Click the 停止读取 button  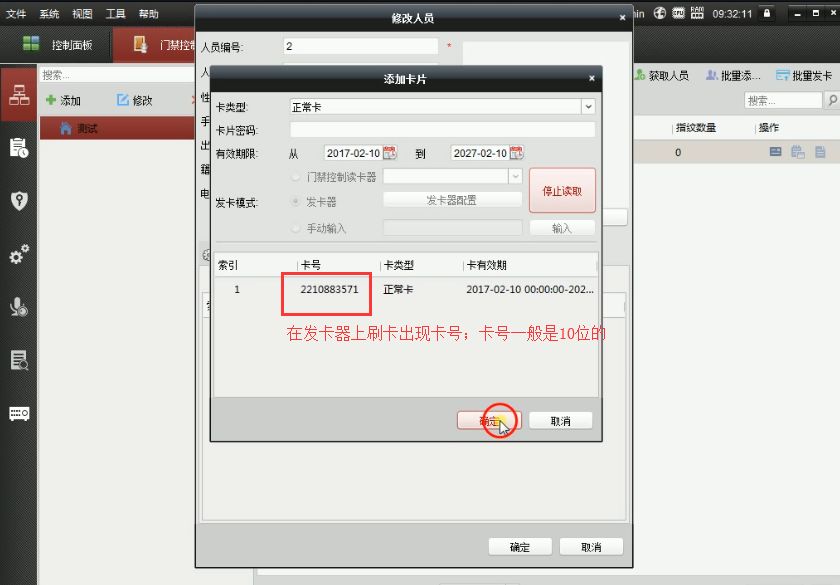[562, 190]
